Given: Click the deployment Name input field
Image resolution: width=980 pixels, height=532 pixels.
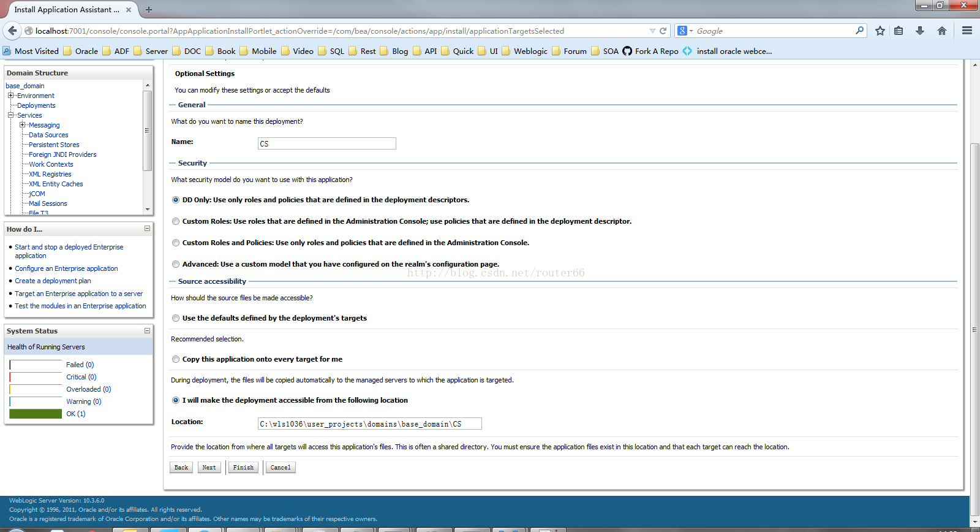Looking at the screenshot, I should [327, 143].
